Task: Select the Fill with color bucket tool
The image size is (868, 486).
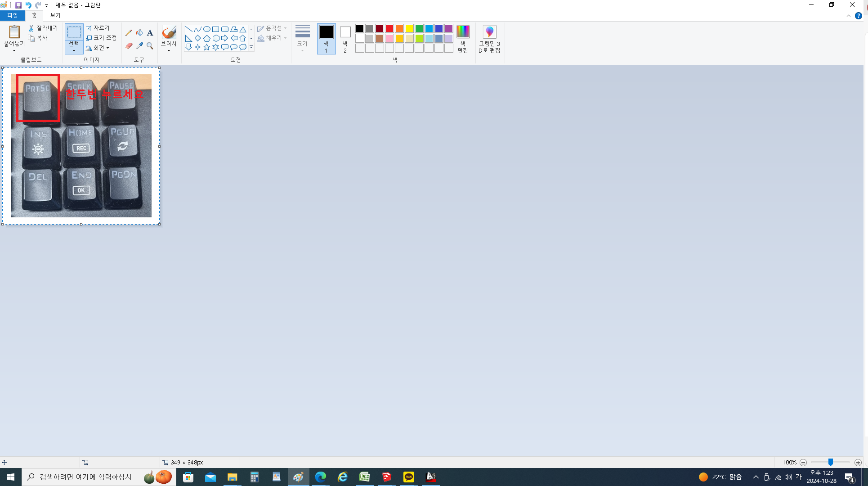Action: coord(139,32)
